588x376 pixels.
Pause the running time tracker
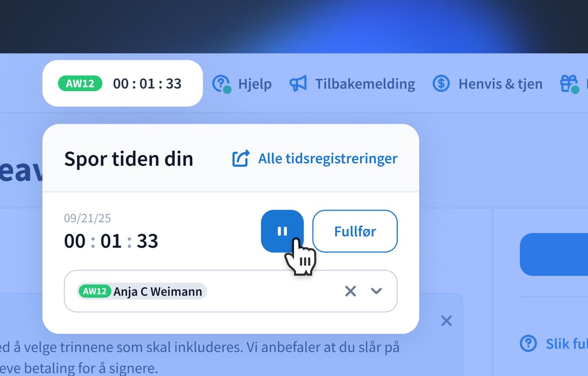tap(282, 231)
